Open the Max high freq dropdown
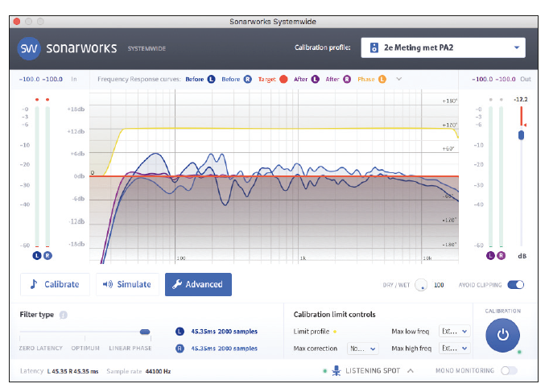The height and width of the screenshot is (392, 549). click(x=454, y=349)
